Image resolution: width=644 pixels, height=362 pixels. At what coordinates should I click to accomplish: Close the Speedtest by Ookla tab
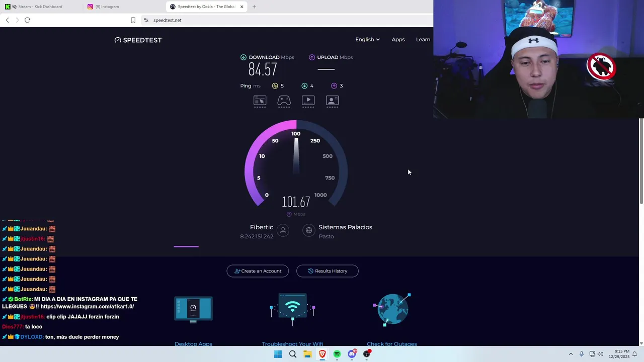(x=242, y=7)
